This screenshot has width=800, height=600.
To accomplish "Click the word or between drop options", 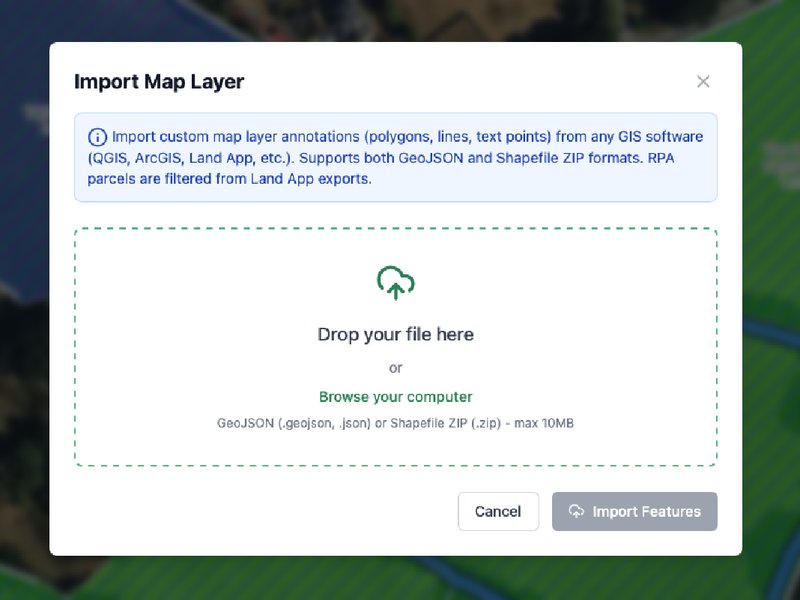I will (x=396, y=367).
